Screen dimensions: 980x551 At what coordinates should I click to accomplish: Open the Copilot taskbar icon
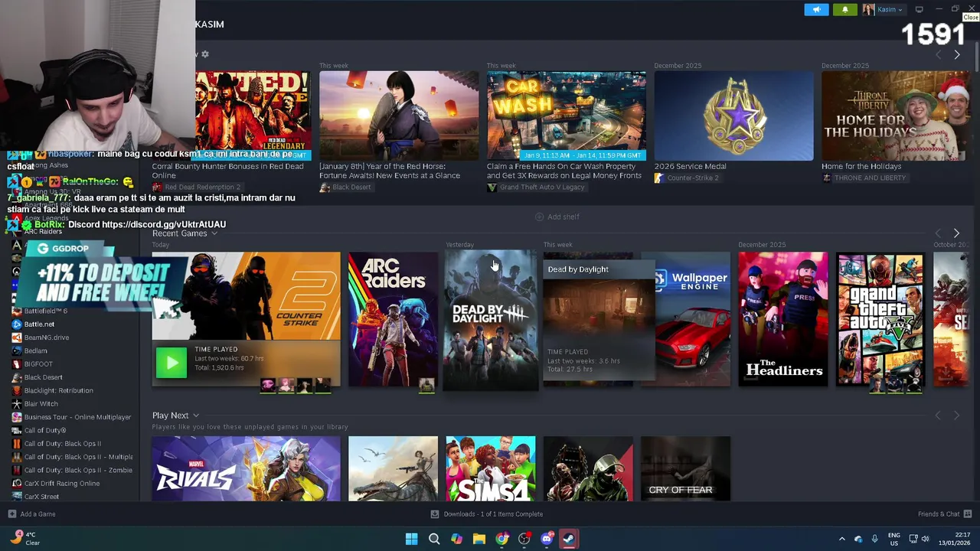pyautogui.click(x=456, y=539)
